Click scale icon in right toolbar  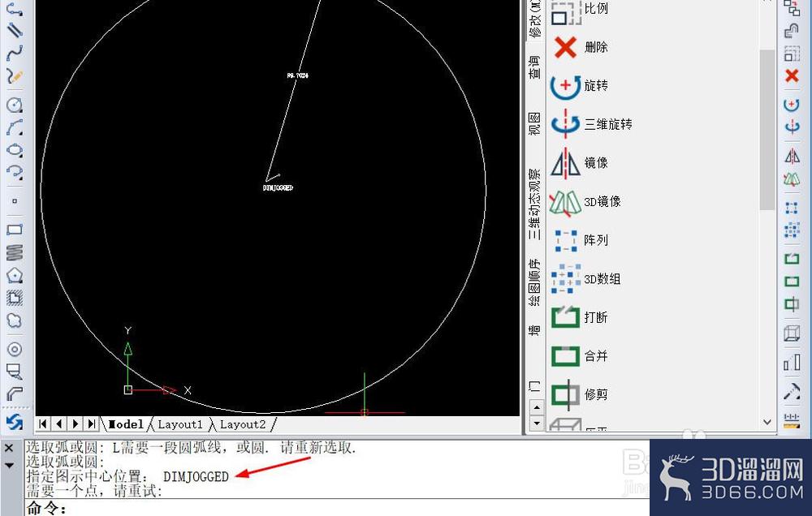(792, 54)
